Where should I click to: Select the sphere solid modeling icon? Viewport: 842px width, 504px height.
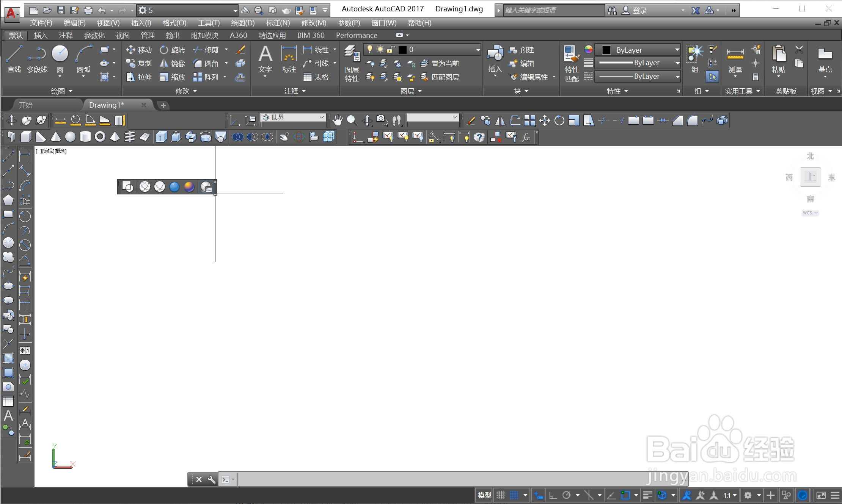pos(70,137)
